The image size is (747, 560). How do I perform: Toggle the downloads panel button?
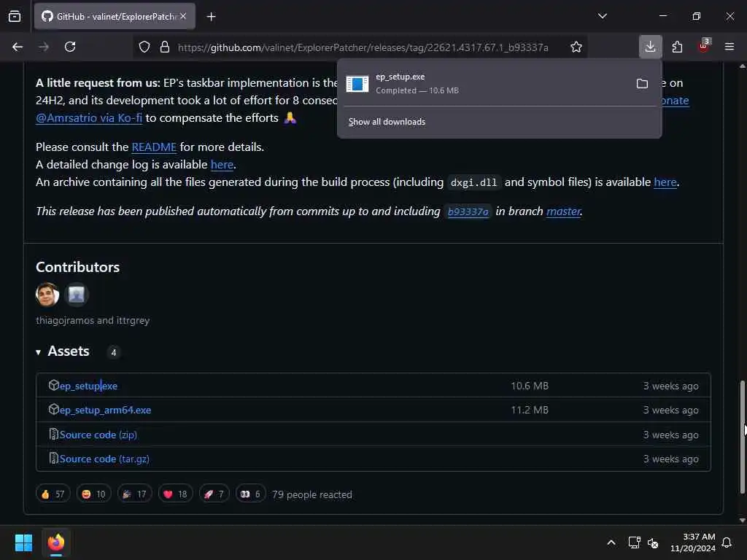[x=650, y=47]
